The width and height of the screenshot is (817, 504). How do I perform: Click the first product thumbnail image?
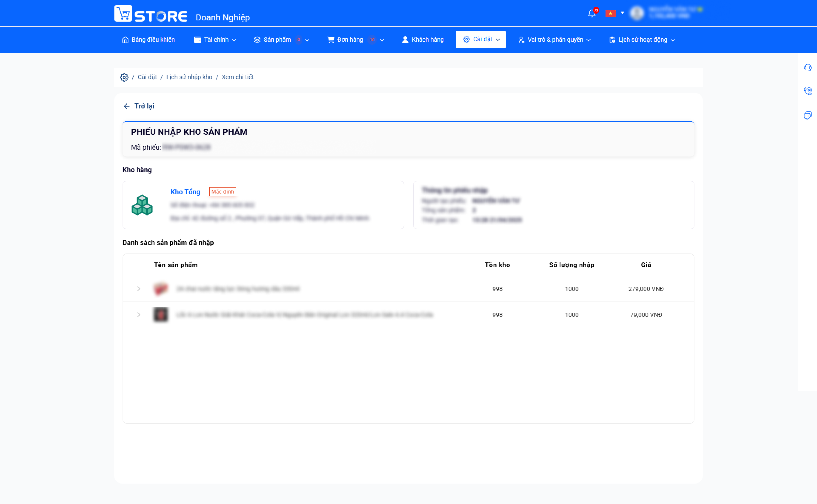click(x=161, y=289)
